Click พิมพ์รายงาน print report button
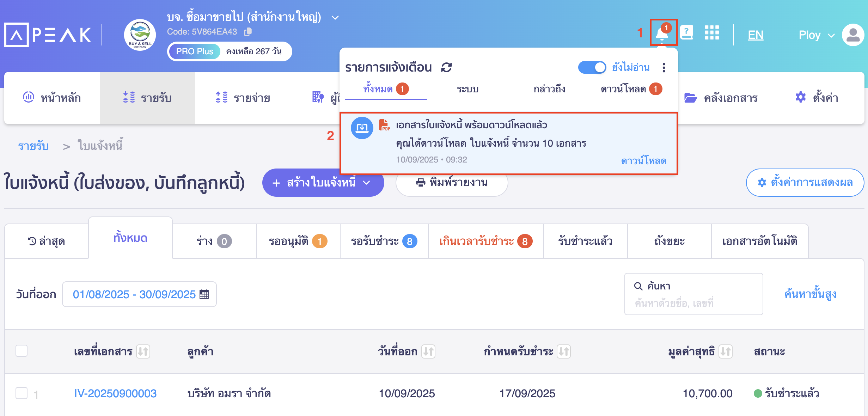The image size is (868, 416). (x=452, y=183)
